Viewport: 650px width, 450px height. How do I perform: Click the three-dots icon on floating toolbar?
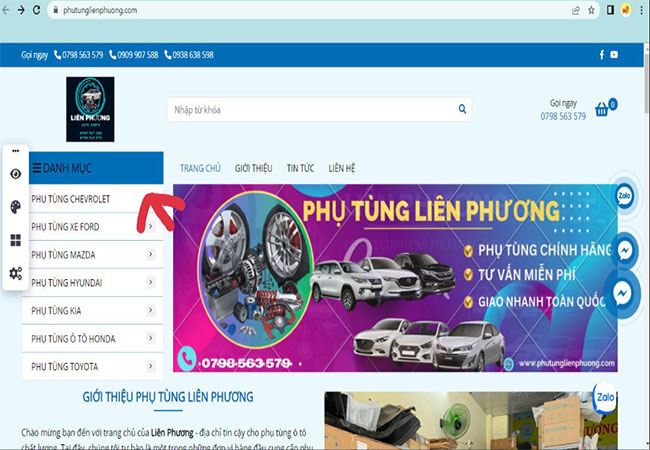coord(16,151)
